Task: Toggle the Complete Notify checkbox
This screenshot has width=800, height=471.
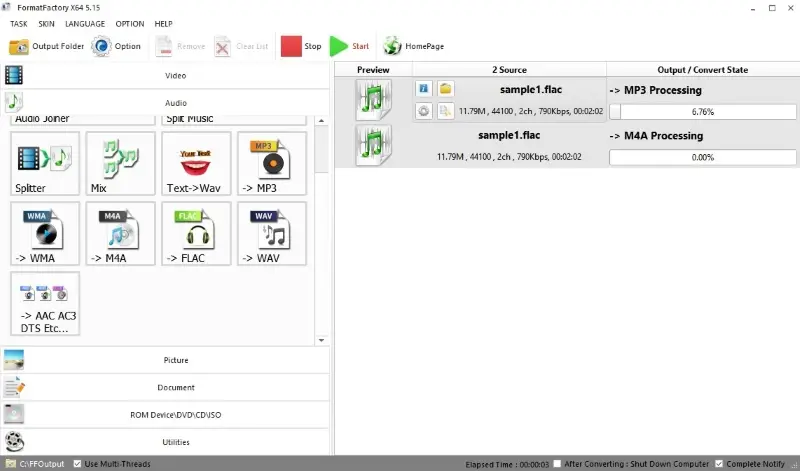Action: pyautogui.click(x=719, y=464)
